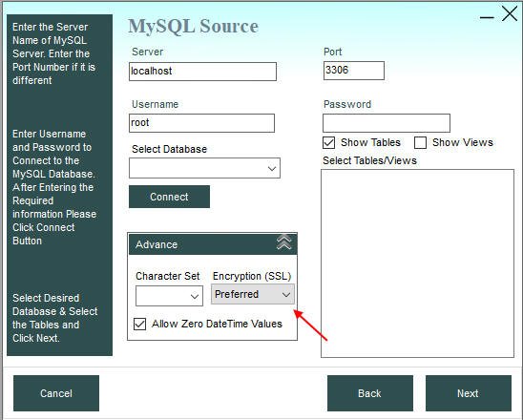Close the MySQL Source window
Viewport: 523px width, 420px height.
pyautogui.click(x=510, y=14)
